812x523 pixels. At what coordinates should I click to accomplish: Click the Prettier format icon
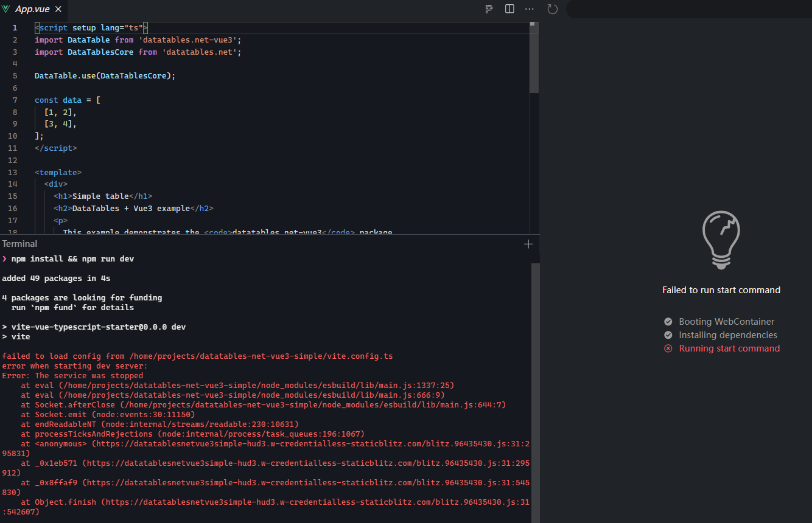489,9
